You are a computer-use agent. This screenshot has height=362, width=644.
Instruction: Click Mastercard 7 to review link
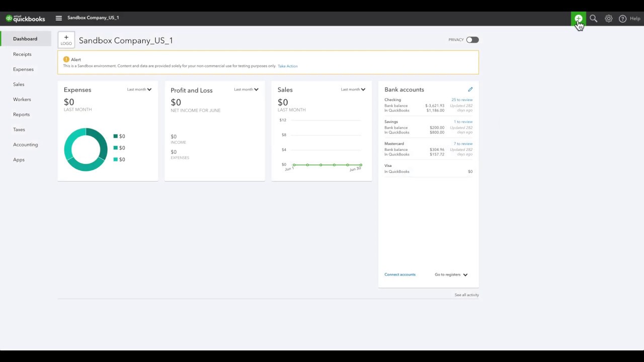[463, 144]
